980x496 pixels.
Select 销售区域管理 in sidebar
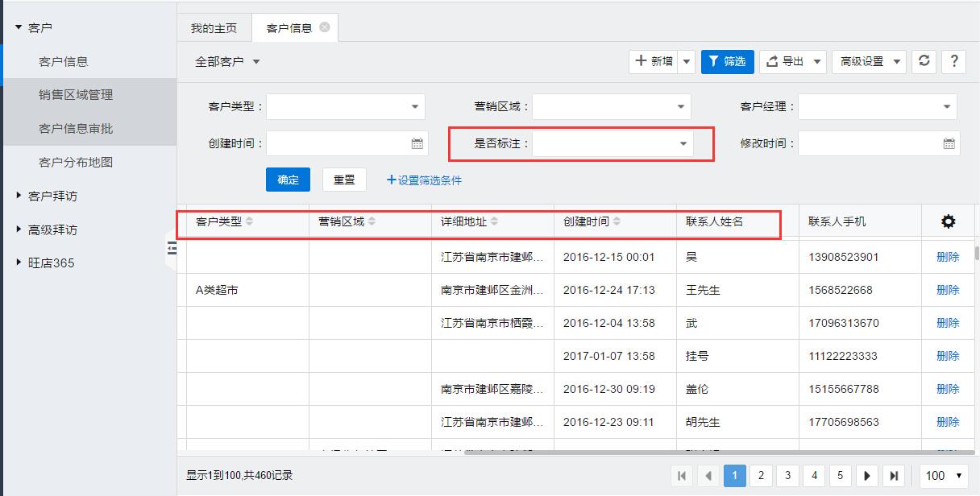[76, 94]
